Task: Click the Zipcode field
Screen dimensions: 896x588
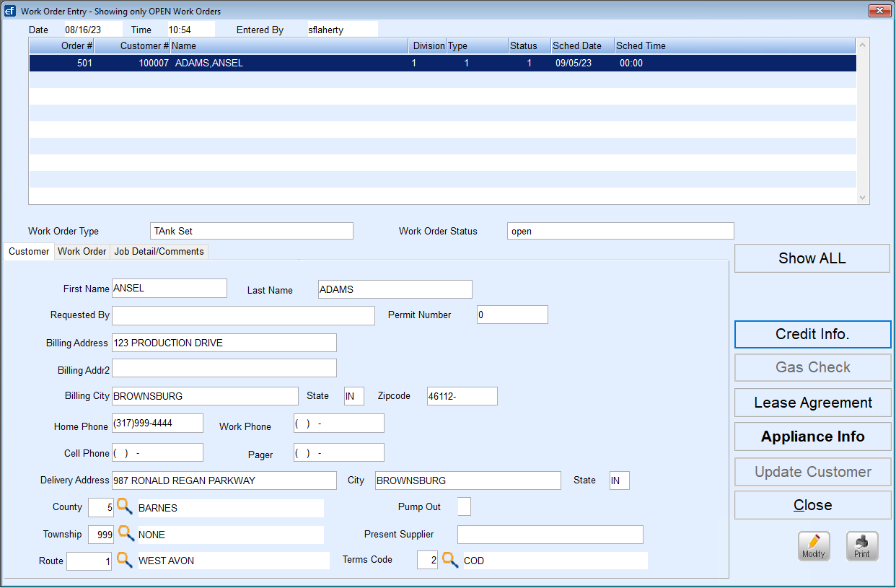Action: pos(462,396)
